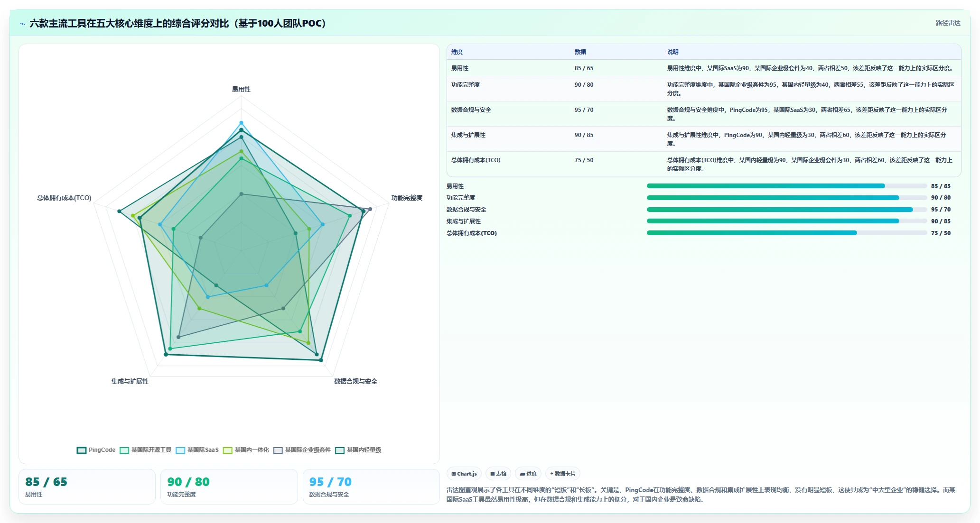This screenshot has width=980, height=523.
Task: Click the 90 / 85 value beside progress bar
Action: coord(941,221)
